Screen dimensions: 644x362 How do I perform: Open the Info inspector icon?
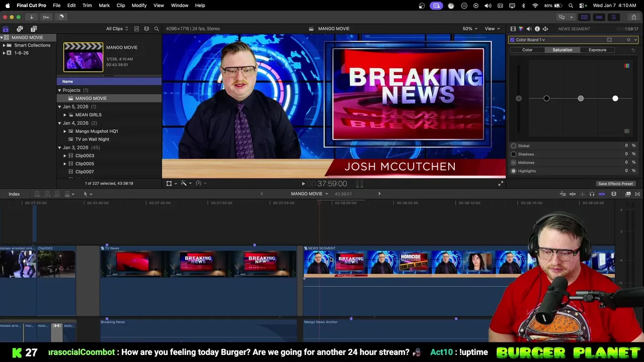pos(537,29)
